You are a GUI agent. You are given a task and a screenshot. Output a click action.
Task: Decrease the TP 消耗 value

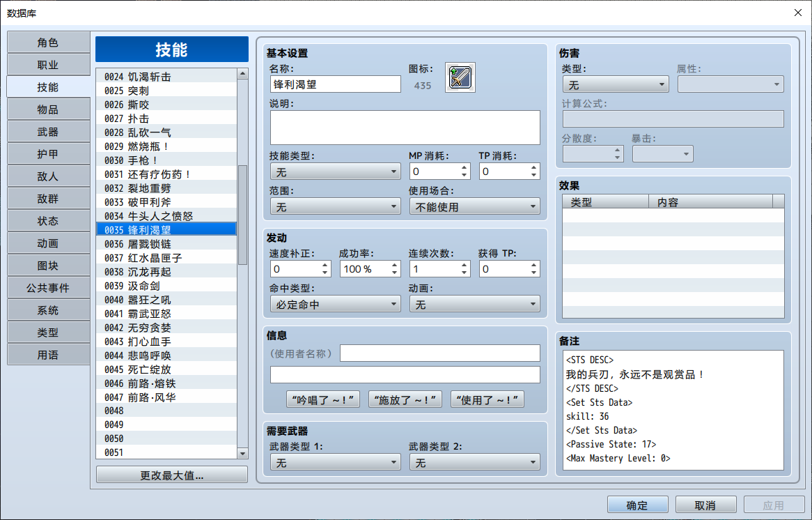coord(534,176)
